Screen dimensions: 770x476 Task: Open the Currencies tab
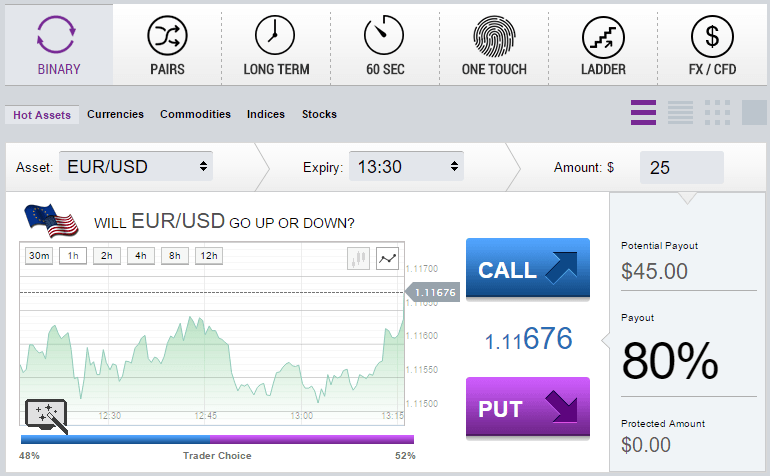click(x=115, y=114)
